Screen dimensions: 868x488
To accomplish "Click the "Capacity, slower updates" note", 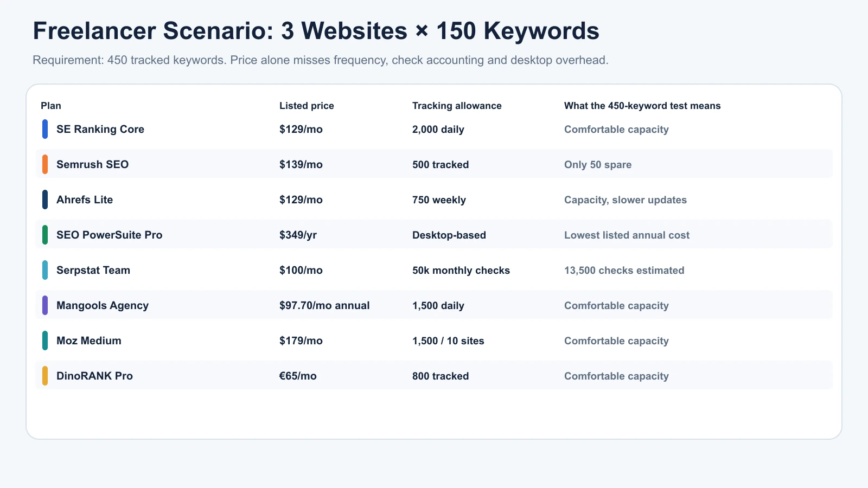I will [626, 200].
